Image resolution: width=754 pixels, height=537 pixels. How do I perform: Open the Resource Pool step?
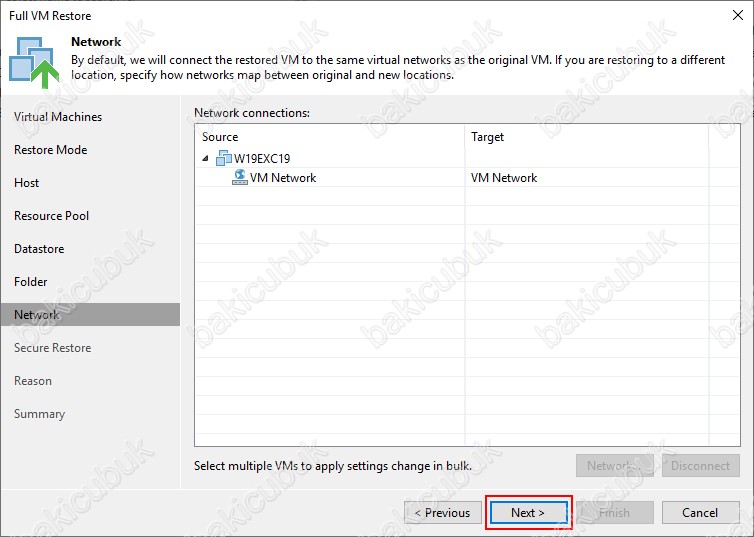point(52,216)
